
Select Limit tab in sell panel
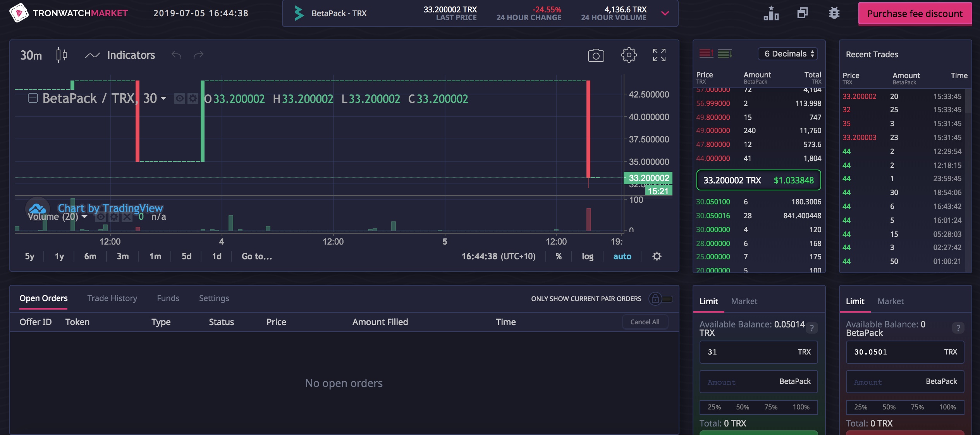coord(855,301)
